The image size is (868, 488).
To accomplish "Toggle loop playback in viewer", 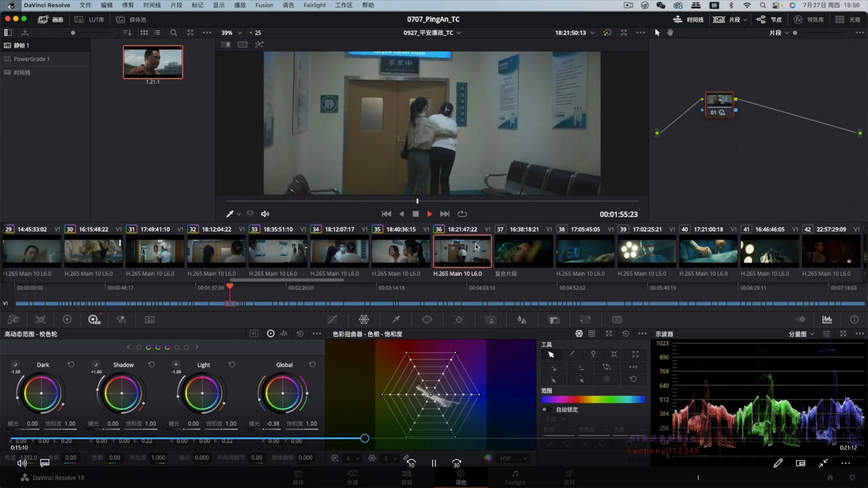I will click(462, 214).
